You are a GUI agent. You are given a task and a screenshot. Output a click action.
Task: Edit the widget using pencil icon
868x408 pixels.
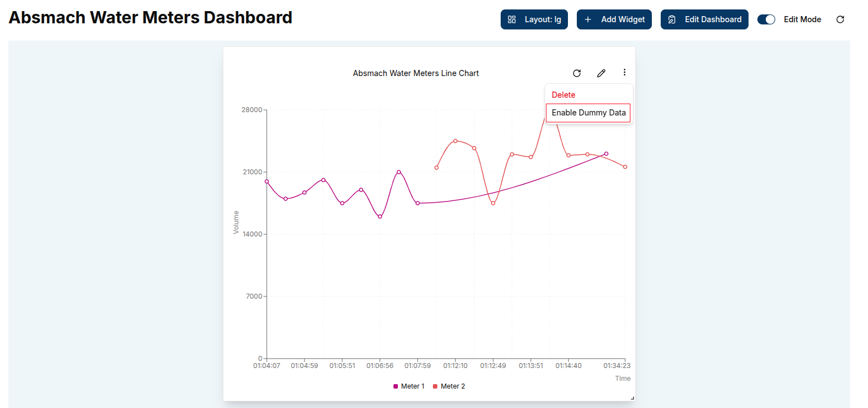(x=601, y=73)
